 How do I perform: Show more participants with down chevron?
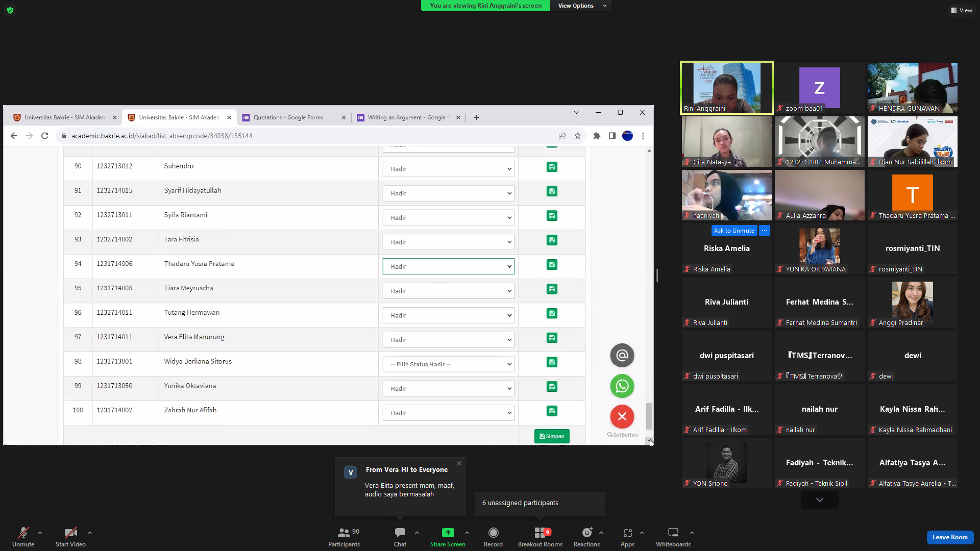click(x=820, y=500)
